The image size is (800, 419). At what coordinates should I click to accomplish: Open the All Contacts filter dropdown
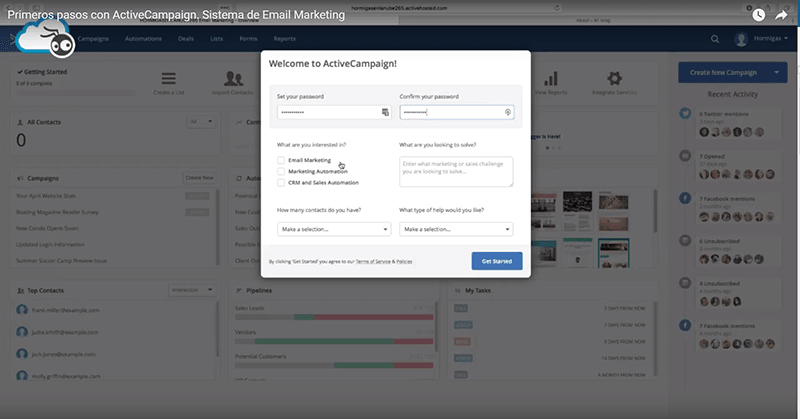[201, 121]
